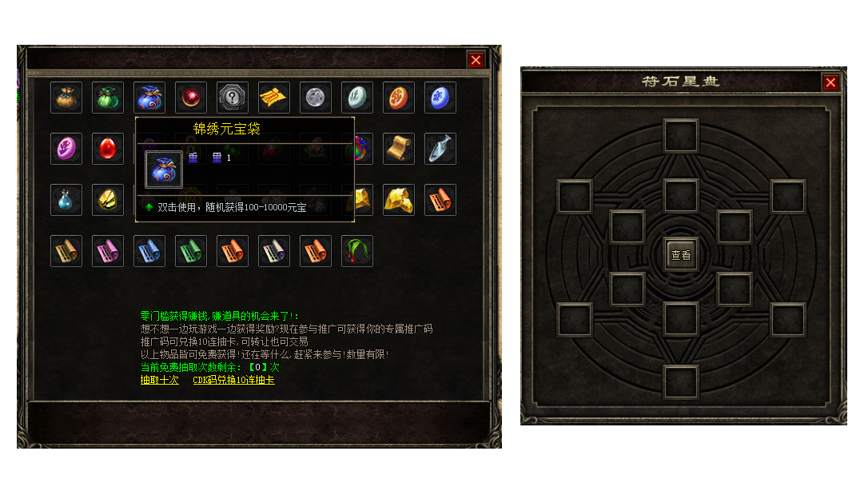Select the bottom rune slot of star disc
Viewport: 868px width, 491px height.
[681, 381]
